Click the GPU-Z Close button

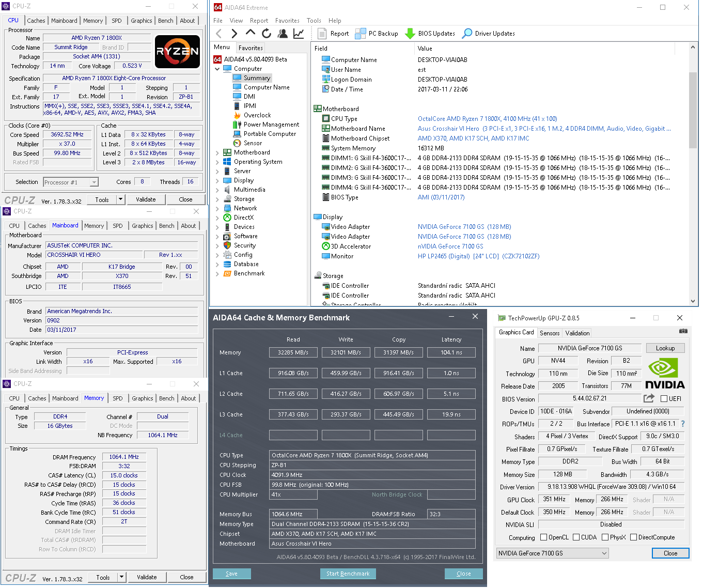pos(670,553)
